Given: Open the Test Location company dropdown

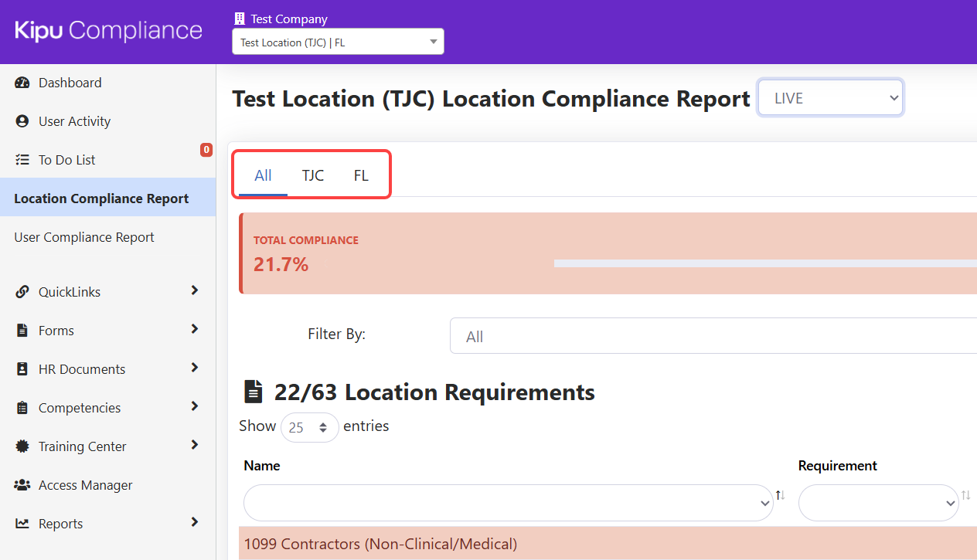Looking at the screenshot, I should 338,42.
